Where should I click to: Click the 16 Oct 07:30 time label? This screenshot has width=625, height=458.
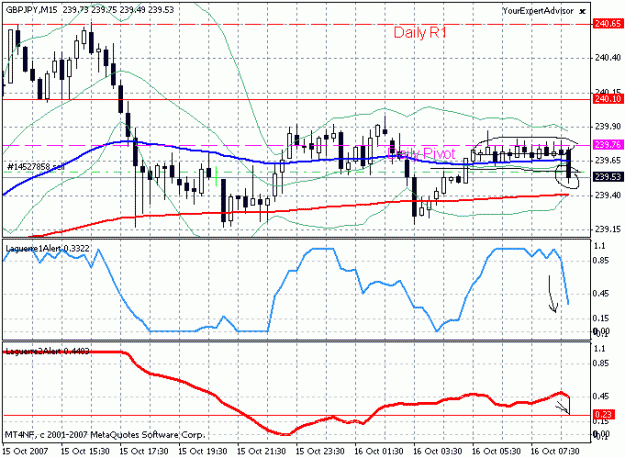pyautogui.click(x=555, y=452)
